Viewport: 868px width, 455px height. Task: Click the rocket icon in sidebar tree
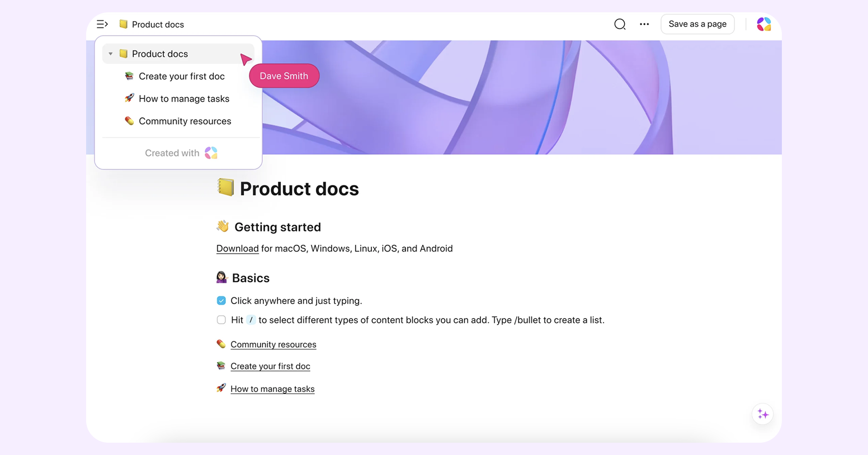(129, 98)
